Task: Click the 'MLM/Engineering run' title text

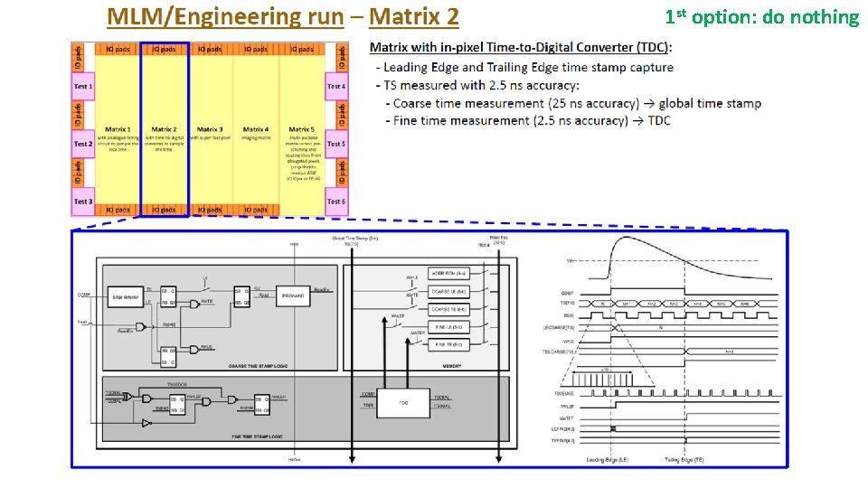Action: [225, 16]
